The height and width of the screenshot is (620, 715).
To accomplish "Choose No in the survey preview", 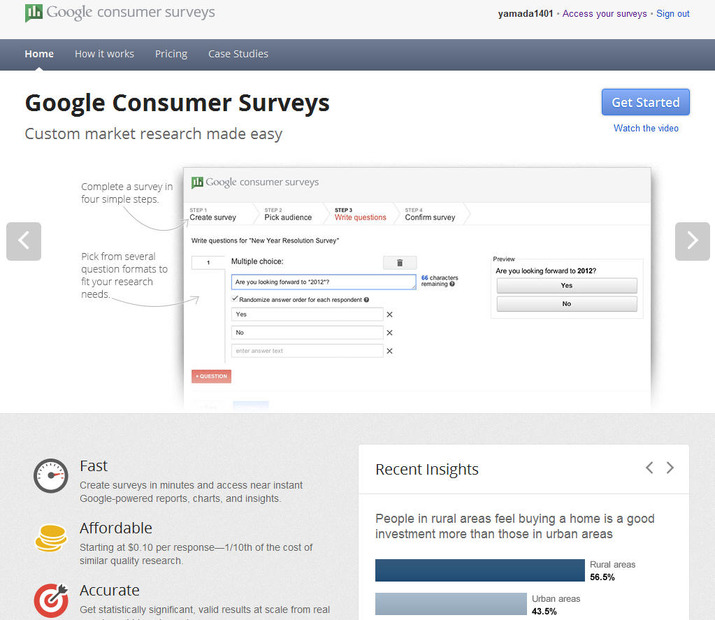I will click(567, 304).
